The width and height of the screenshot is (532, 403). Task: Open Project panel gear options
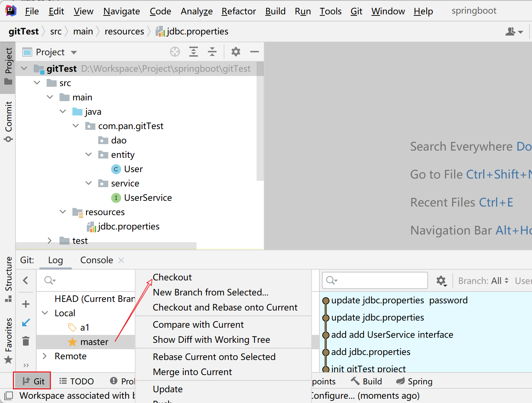click(236, 52)
